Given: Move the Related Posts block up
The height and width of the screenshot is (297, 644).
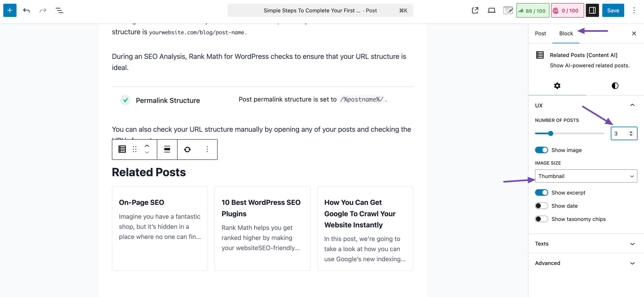Looking at the screenshot, I should coord(147,145).
